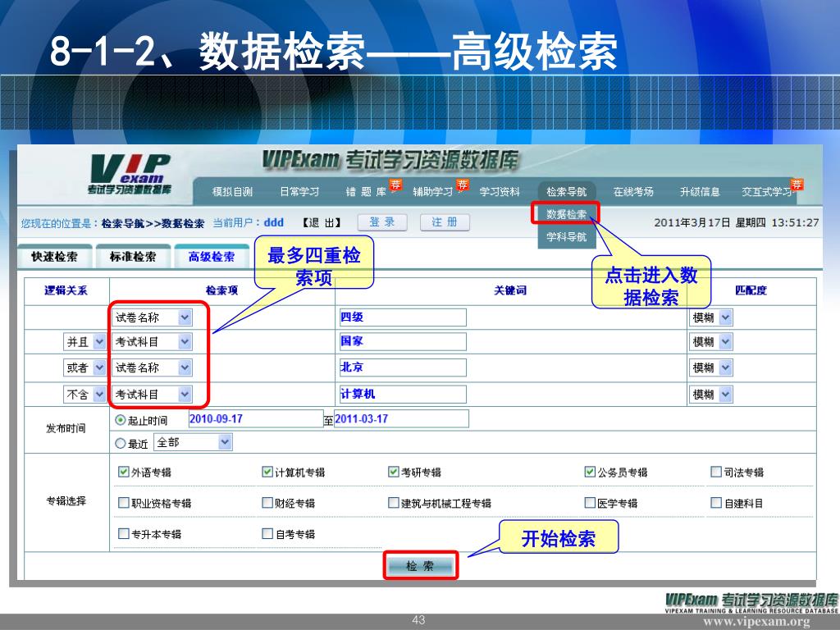The height and width of the screenshot is (630, 840).
Task: Select the 起止时间 radio button
Action: tap(121, 421)
